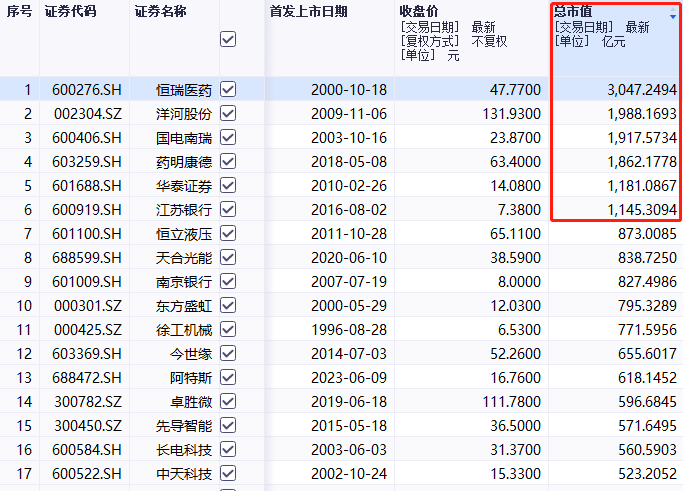
Task: Toggle the checkbox in 江苏银行 row
Action: coord(228,209)
